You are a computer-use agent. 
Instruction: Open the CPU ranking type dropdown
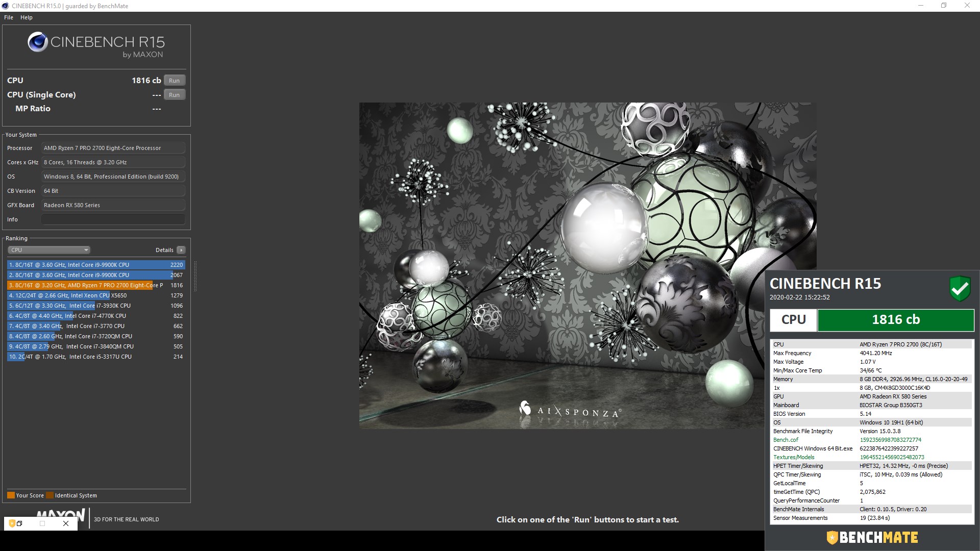coord(49,250)
